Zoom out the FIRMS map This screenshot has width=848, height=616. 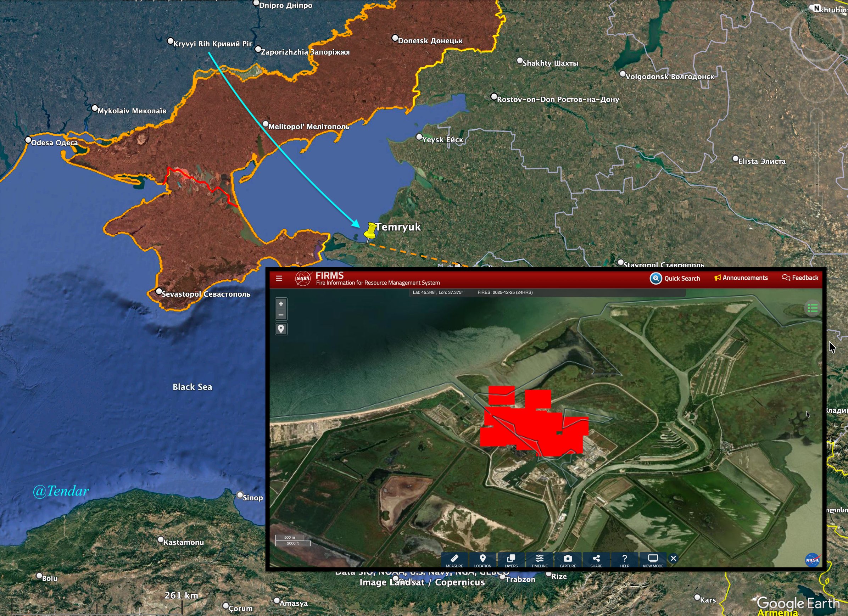coord(281,315)
